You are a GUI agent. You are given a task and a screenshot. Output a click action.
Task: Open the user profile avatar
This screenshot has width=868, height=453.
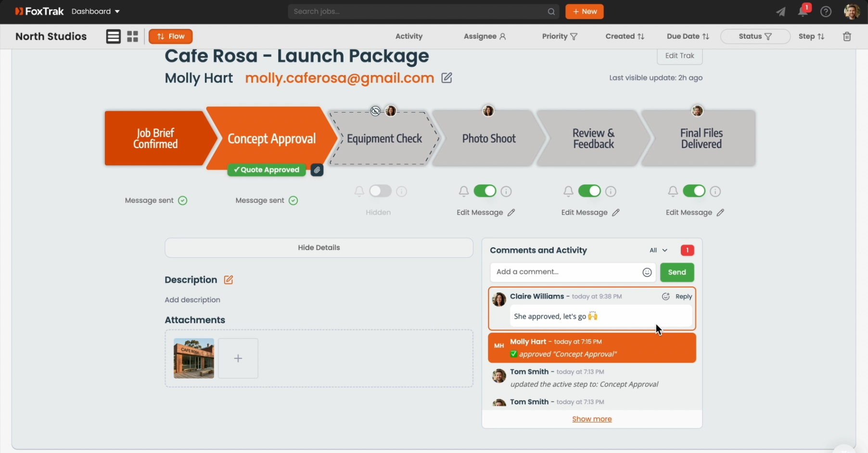click(x=852, y=12)
